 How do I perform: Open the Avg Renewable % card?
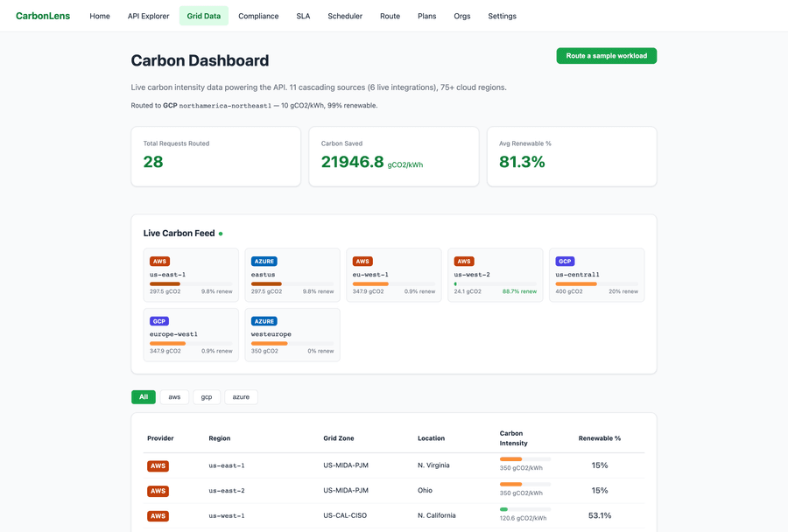tap(572, 157)
